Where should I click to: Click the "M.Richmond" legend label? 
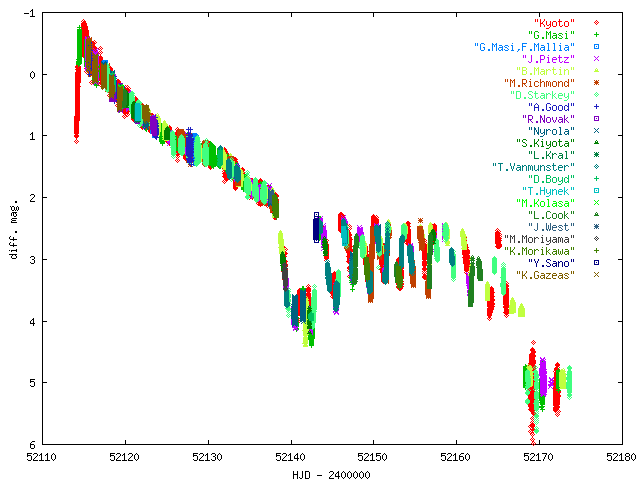pyautogui.click(x=540, y=83)
